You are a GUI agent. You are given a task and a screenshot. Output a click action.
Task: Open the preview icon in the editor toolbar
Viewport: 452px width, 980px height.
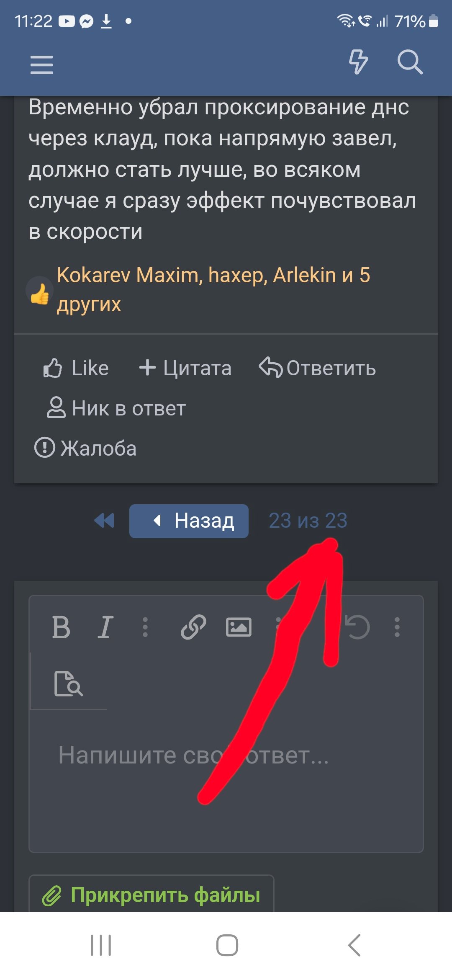[69, 684]
